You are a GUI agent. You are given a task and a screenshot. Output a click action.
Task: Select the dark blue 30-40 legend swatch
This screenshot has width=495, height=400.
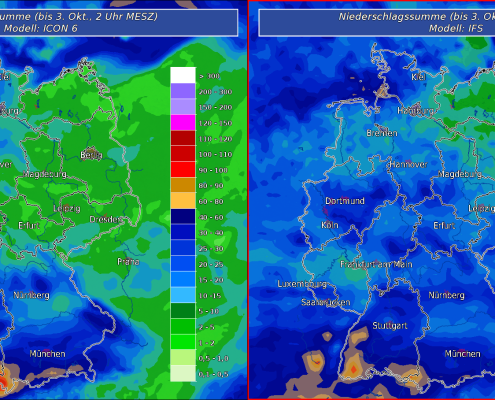[x=183, y=232]
